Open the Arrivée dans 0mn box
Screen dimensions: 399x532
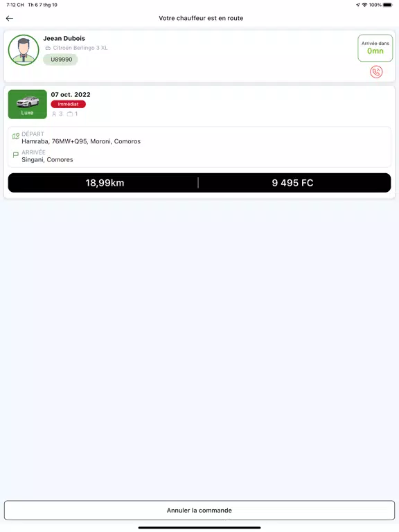[375, 48]
